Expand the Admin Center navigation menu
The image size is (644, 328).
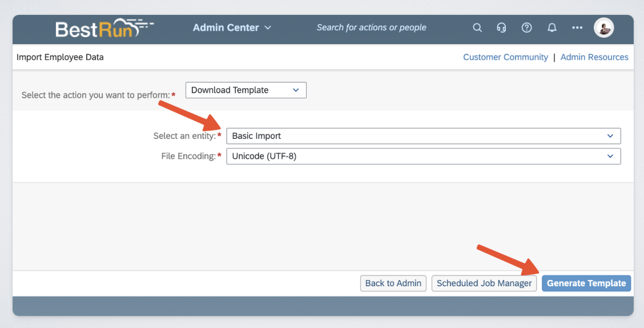(x=232, y=27)
